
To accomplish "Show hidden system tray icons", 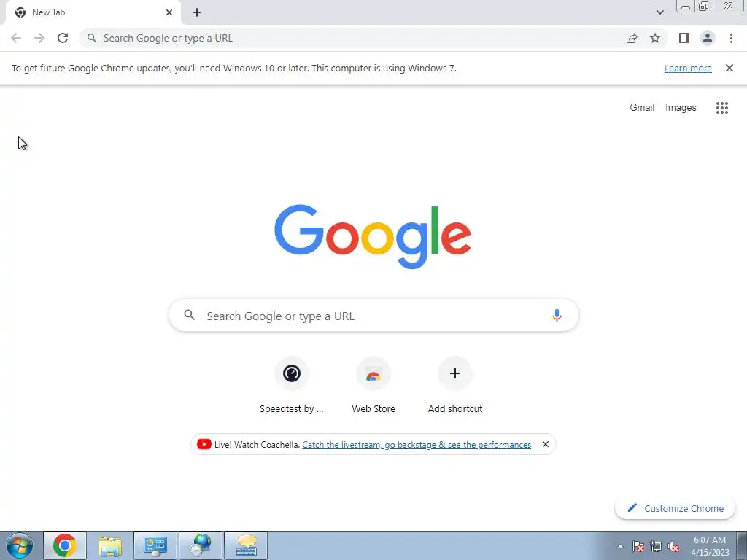I will click(620, 546).
